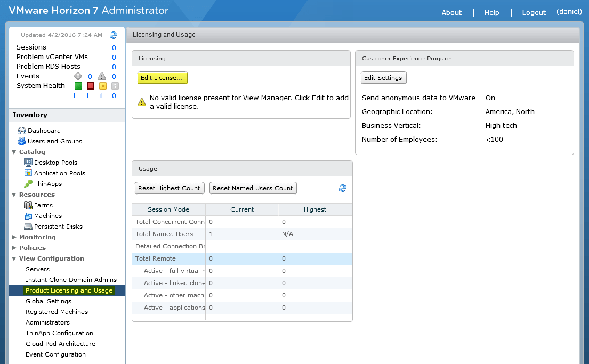Open Cloud Pod Architecture
The height and width of the screenshot is (364, 589).
pos(60,344)
